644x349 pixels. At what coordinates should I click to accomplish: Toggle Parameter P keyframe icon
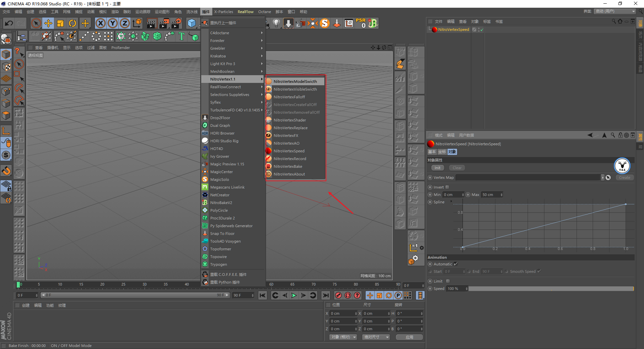(398, 295)
